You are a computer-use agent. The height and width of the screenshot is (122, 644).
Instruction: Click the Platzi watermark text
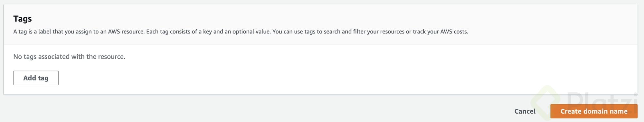(602, 100)
